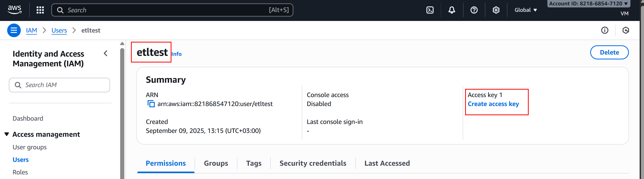Click the hexagon icon at top right
644x179 pixels.
(x=626, y=30)
